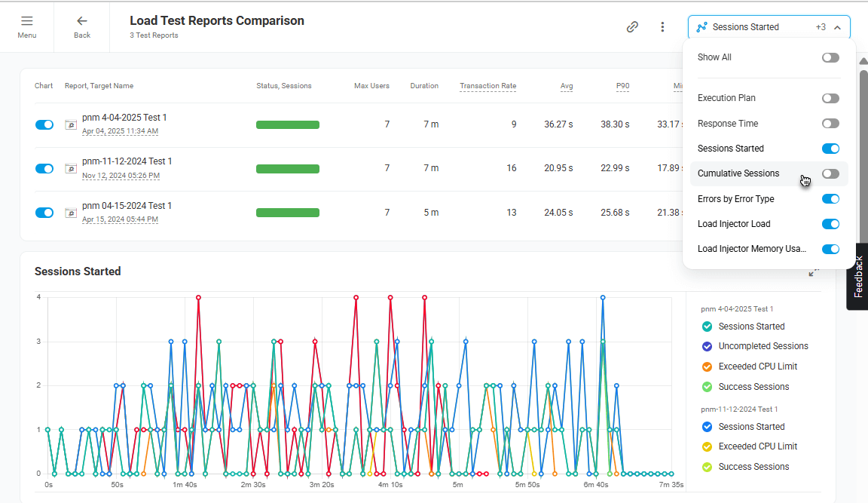This screenshot has height=503, width=868.
Task: Expand the Sessions Started chart fullscreen
Action: coord(814,272)
